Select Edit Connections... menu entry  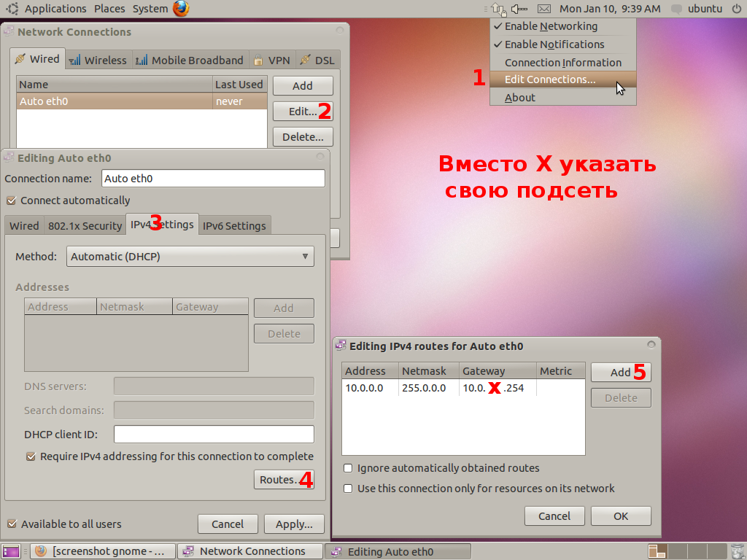point(550,79)
